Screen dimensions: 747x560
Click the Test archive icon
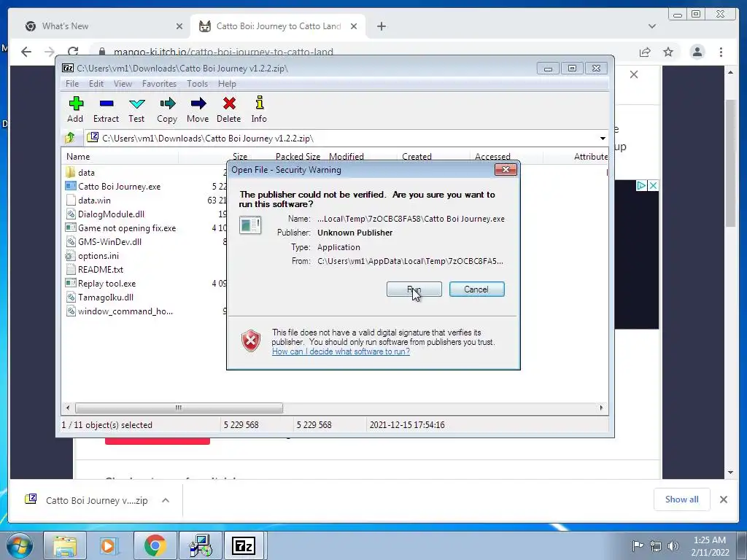click(x=136, y=109)
